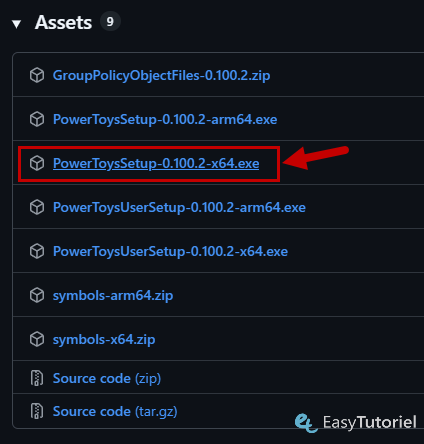Collapse the Assets section triangle
This screenshot has height=444, width=424.
click(16, 24)
